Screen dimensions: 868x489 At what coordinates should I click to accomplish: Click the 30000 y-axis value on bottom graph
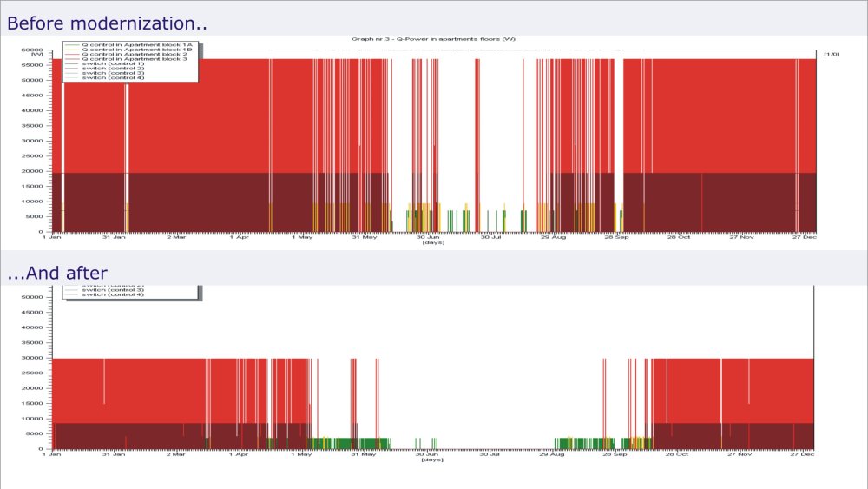point(34,358)
